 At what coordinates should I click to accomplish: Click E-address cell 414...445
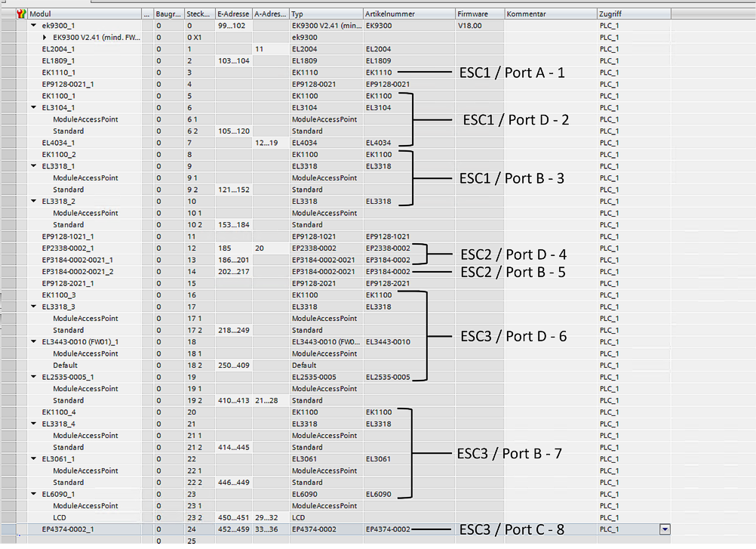tap(234, 447)
